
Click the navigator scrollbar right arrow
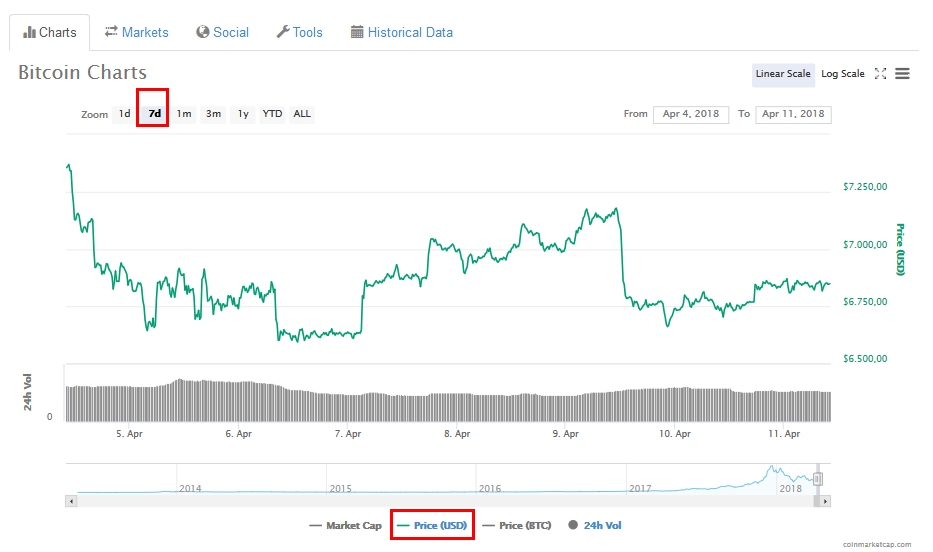[x=825, y=501]
